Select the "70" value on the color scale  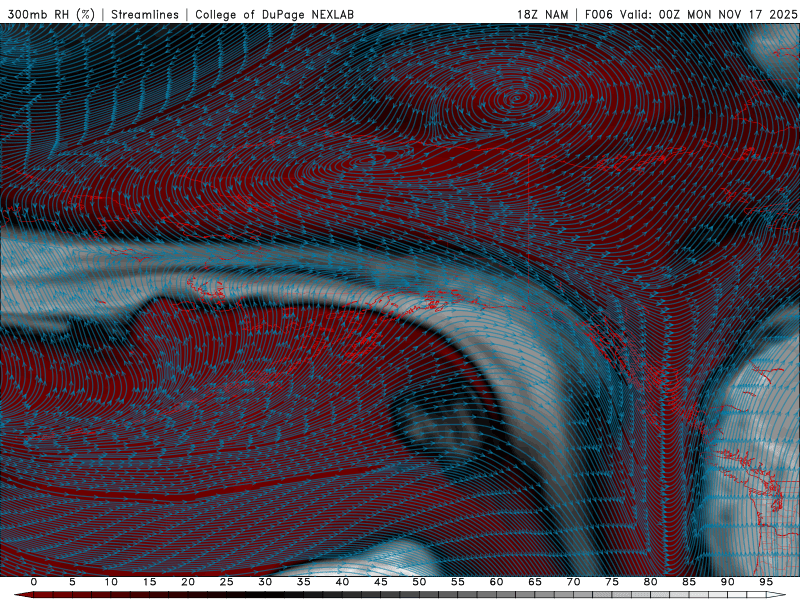pos(573,582)
